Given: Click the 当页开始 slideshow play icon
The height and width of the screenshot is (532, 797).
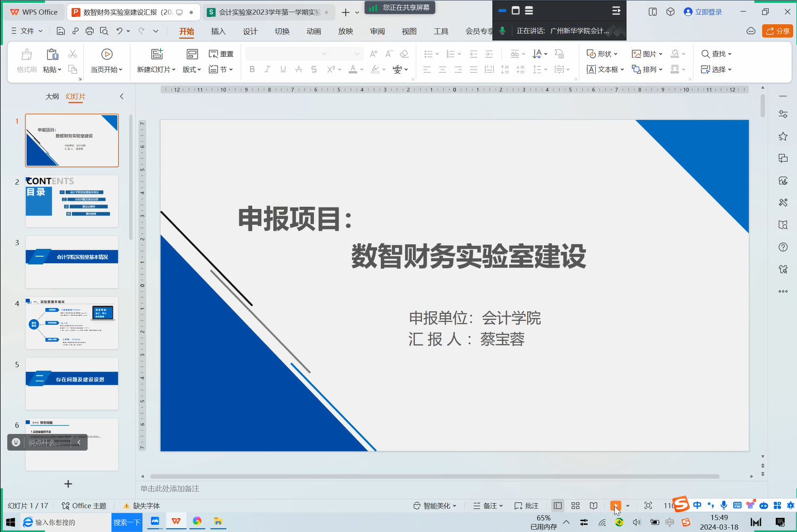Looking at the screenshot, I should (x=107, y=54).
